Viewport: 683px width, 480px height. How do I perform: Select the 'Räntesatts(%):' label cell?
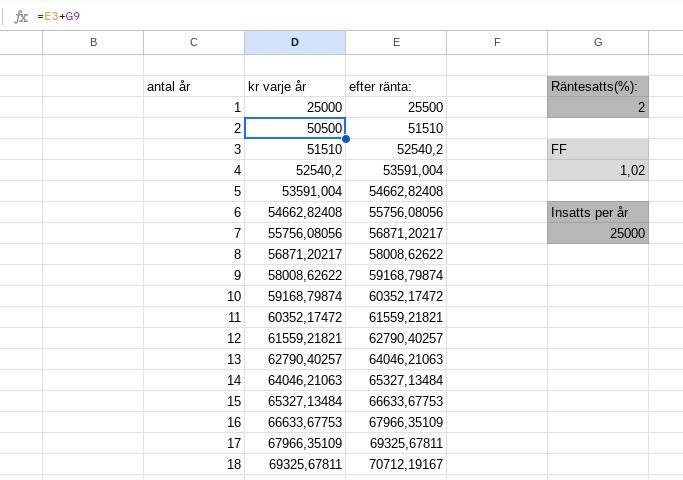click(598, 86)
